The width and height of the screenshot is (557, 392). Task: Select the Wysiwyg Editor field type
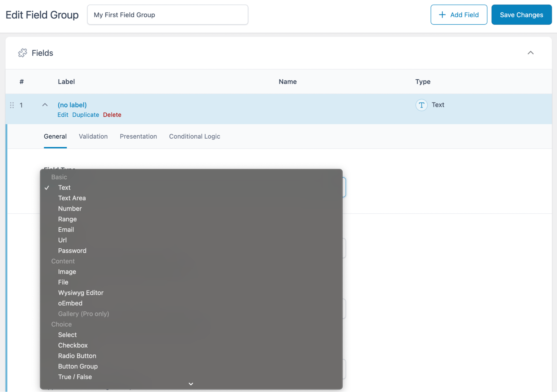[x=81, y=293]
